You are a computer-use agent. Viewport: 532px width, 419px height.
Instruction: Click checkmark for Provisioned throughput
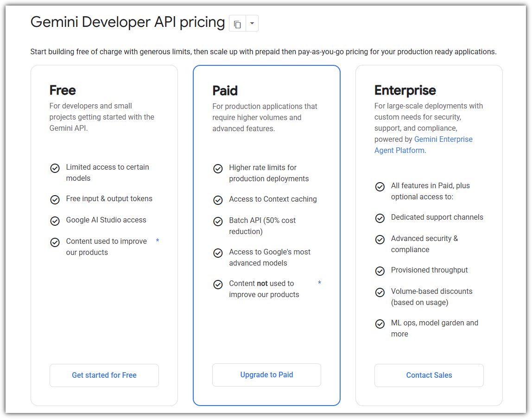click(x=380, y=271)
